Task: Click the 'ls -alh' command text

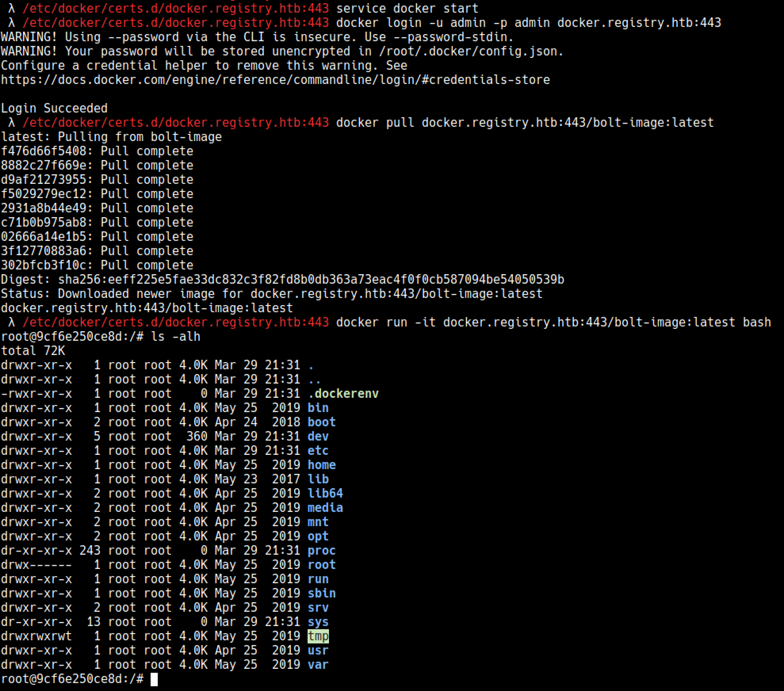Action: click(x=176, y=336)
